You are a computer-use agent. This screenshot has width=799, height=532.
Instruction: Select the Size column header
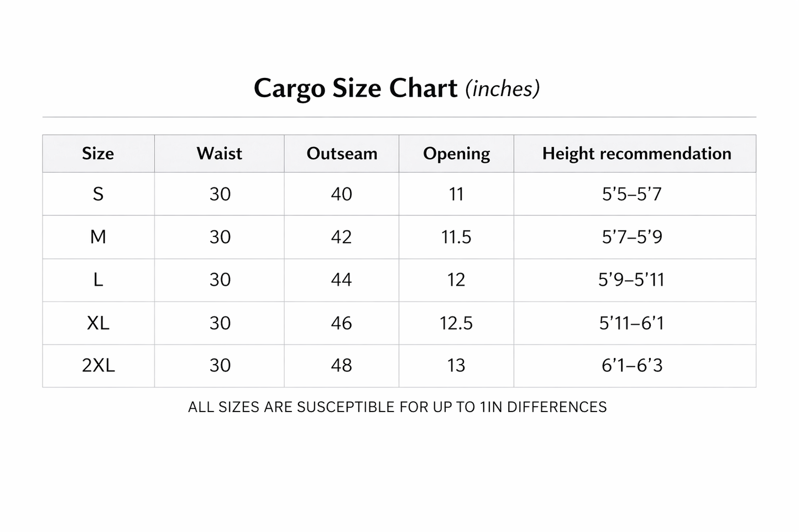[98, 154]
